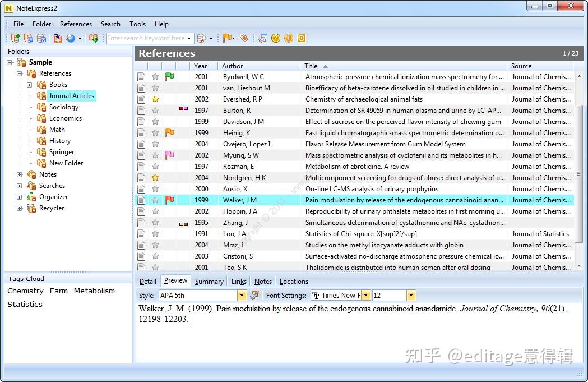Open the flag marker tool on toolbar
This screenshot has width=588, height=382.
(x=227, y=38)
